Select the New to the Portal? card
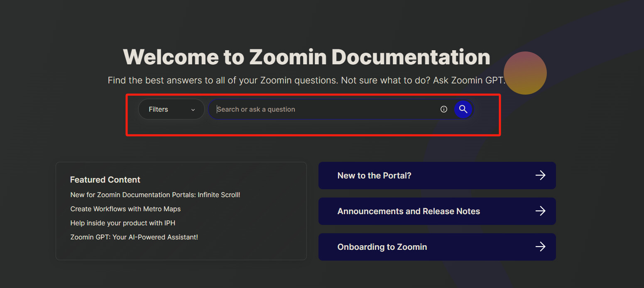644x288 pixels. point(415,176)
